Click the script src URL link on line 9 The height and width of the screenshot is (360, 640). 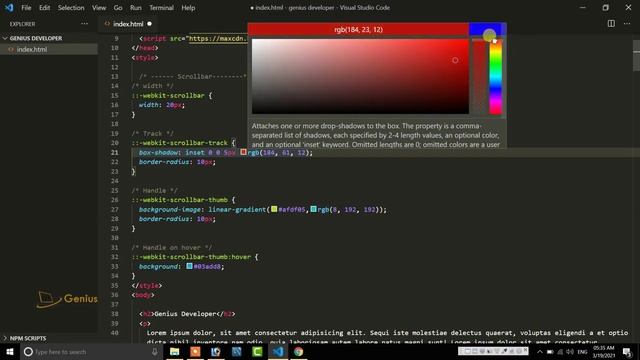coord(218,39)
